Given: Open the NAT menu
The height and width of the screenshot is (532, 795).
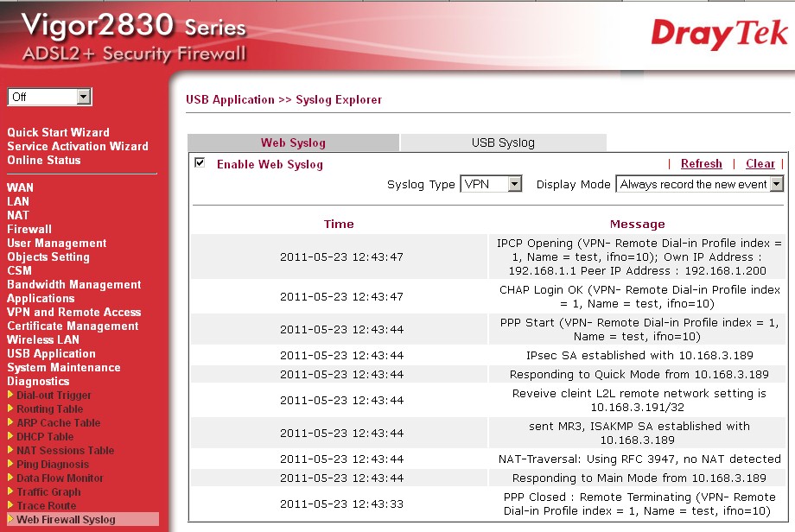Looking at the screenshot, I should click(x=18, y=215).
